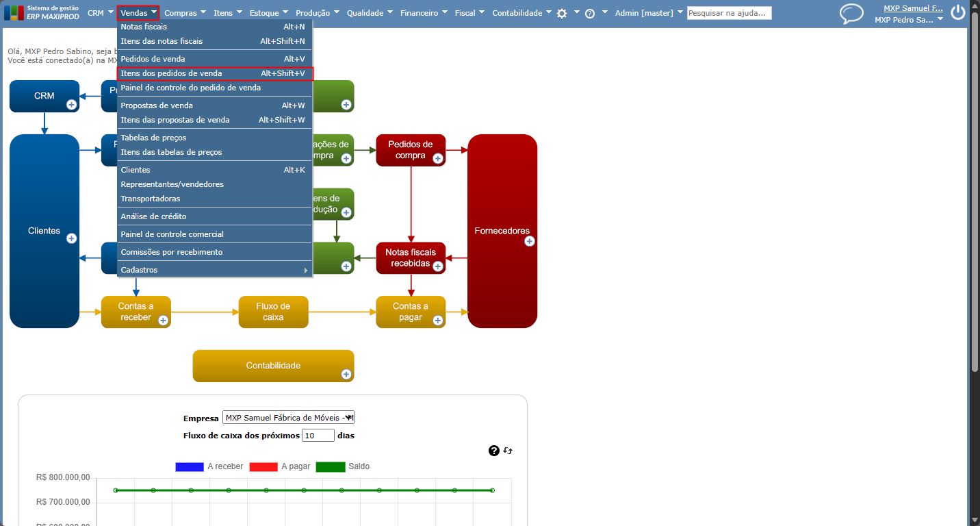Screen dimensions: 980x526
Task: Expand the Cadastros submenu
Action: click(x=215, y=270)
